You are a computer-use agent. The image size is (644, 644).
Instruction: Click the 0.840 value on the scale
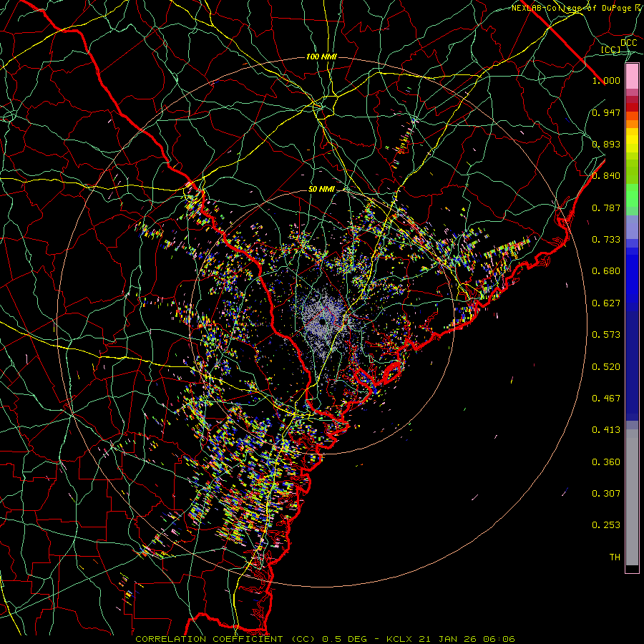[606, 176]
